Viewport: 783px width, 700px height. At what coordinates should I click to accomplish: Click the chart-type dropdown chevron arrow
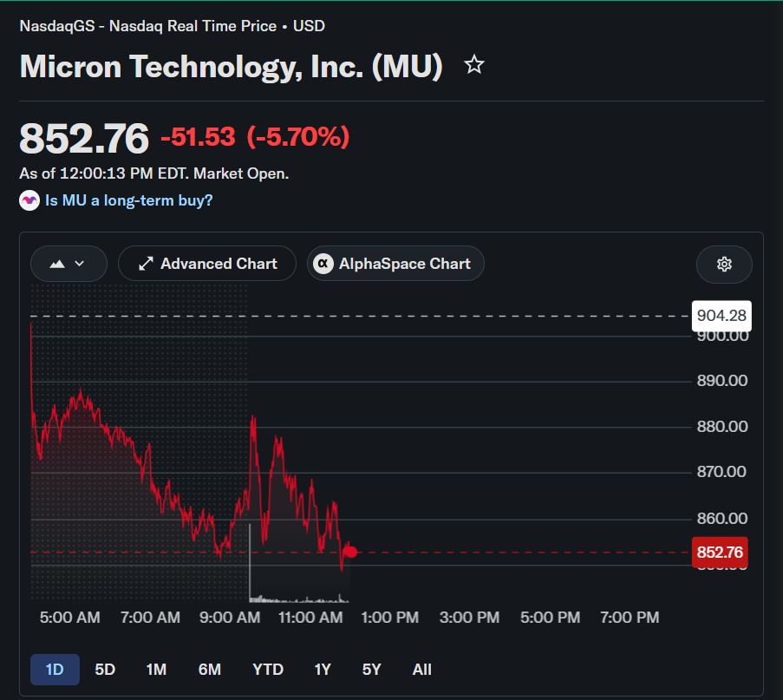[80, 264]
